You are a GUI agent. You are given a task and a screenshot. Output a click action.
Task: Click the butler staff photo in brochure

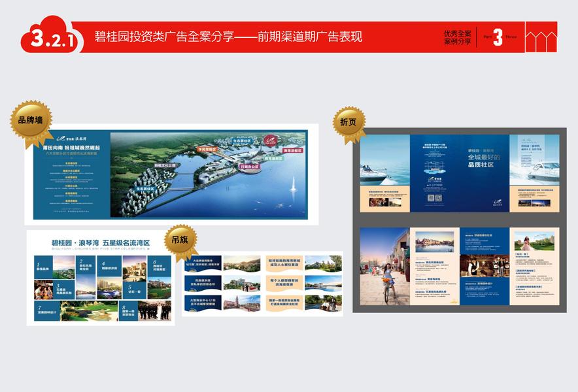484,266
